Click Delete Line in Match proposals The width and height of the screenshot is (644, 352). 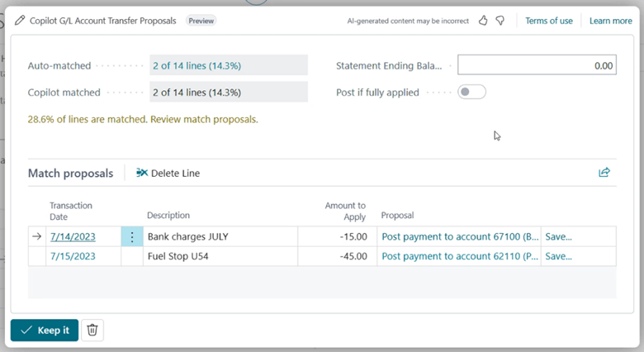point(168,174)
